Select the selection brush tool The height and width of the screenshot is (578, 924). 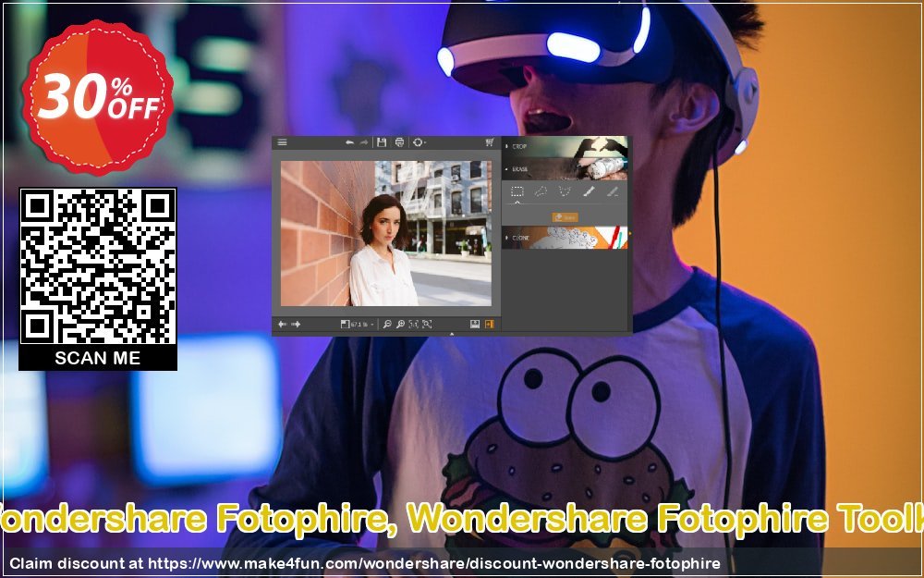click(589, 191)
